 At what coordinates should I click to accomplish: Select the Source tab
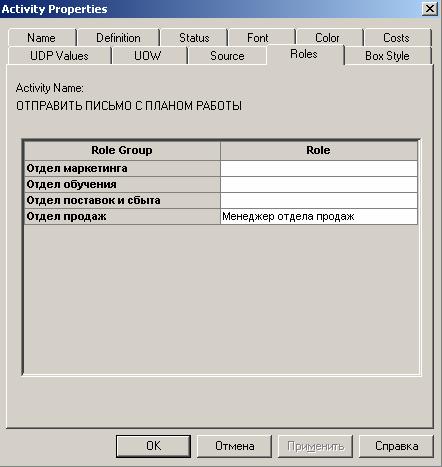pyautogui.click(x=227, y=56)
